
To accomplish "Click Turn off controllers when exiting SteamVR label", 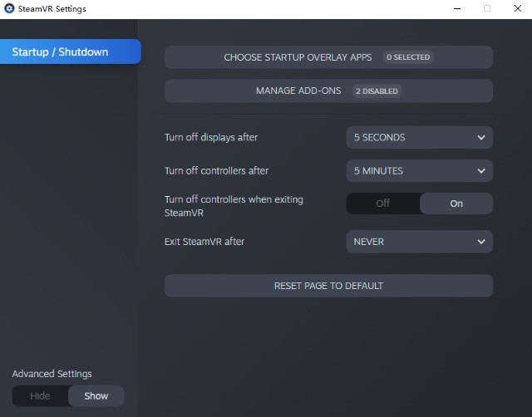I will point(234,206).
